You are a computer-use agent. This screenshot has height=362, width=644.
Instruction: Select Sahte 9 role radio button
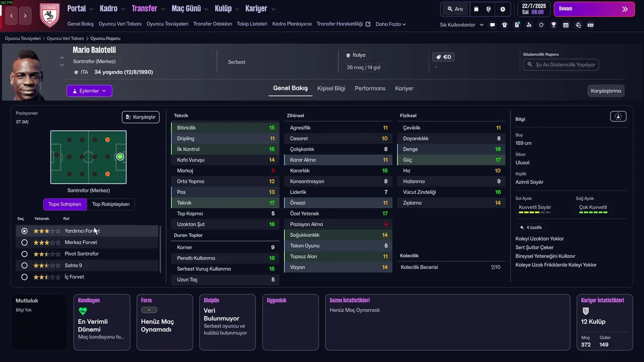click(24, 265)
